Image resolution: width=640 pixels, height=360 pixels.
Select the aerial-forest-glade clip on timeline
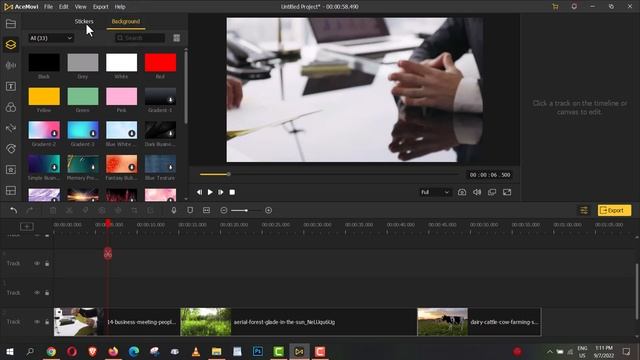299,322
